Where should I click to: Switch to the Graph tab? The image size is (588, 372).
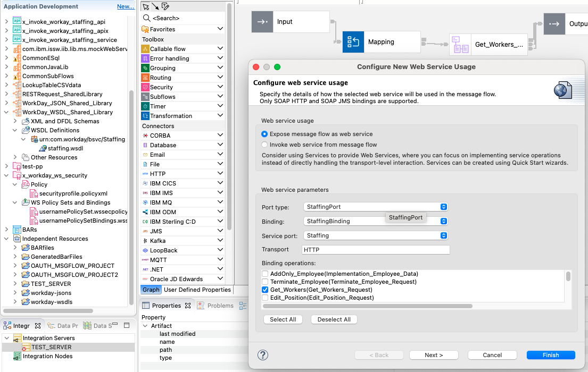151,290
